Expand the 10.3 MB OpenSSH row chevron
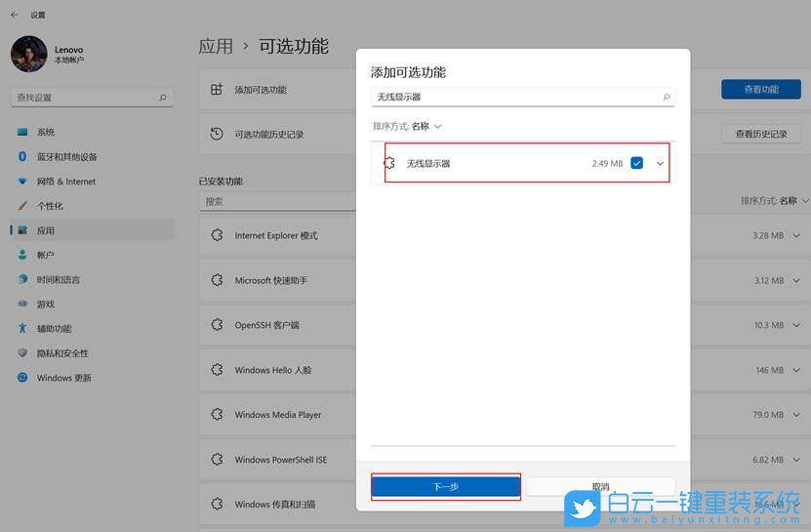This screenshot has width=811, height=532. point(796,325)
